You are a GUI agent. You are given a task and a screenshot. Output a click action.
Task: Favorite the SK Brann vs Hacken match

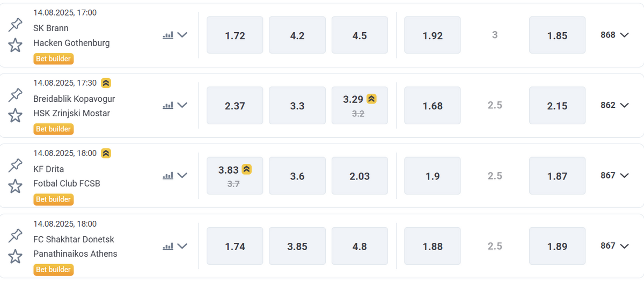coord(16,46)
